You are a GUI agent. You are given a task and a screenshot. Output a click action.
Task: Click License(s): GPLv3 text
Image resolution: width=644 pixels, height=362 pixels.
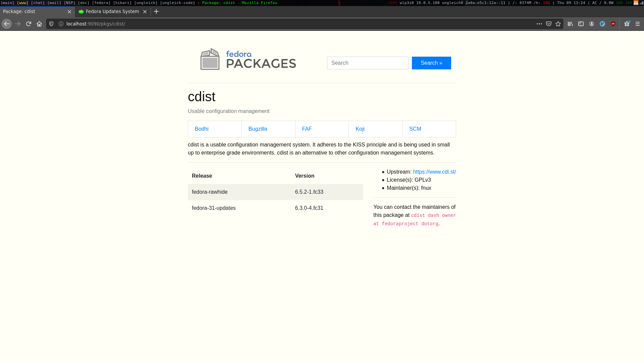coord(409,180)
